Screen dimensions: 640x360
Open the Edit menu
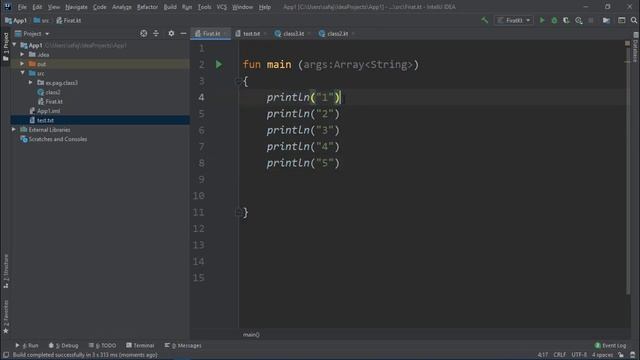coord(37,7)
